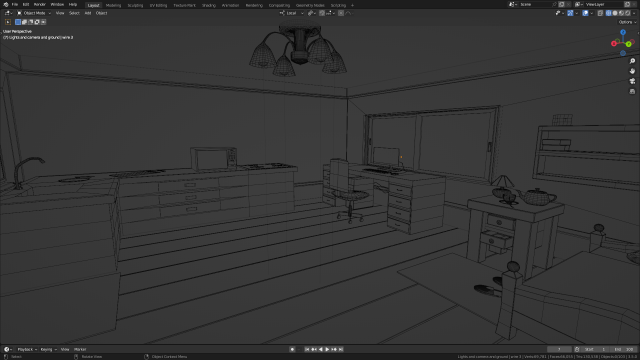Screen dimensions: 640x360
Task: Open the Window menu
Action: coord(57,4)
